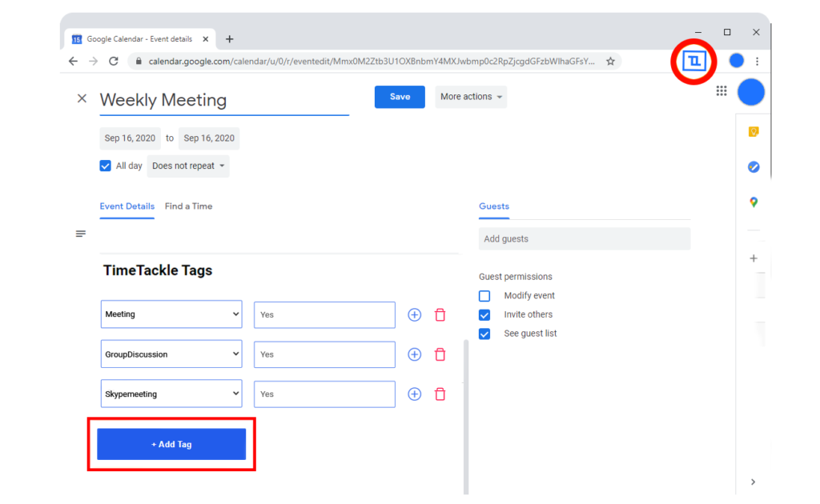Select the Guests tab

coord(493,206)
